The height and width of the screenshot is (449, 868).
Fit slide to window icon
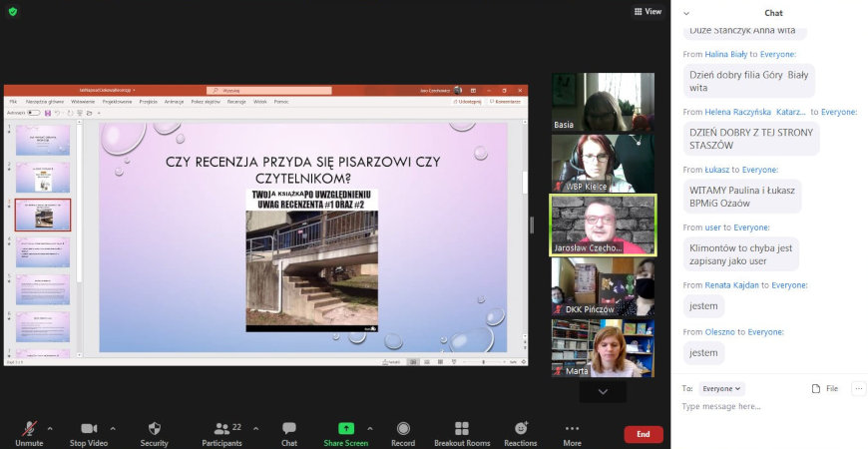tap(524, 362)
